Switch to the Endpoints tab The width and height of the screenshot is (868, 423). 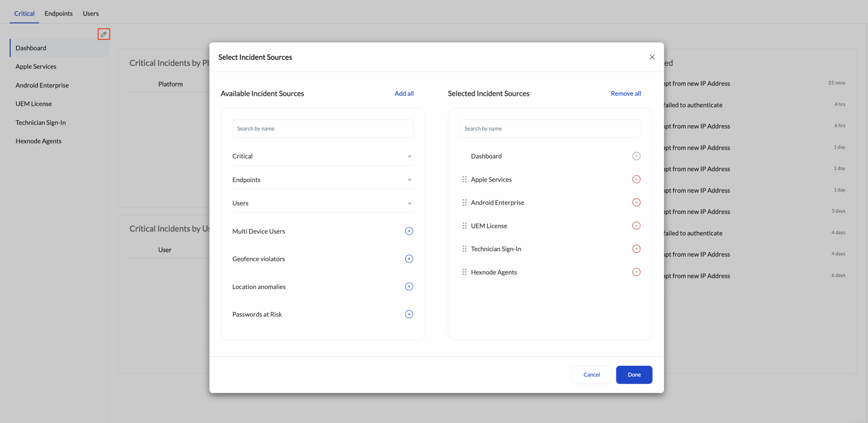click(58, 14)
